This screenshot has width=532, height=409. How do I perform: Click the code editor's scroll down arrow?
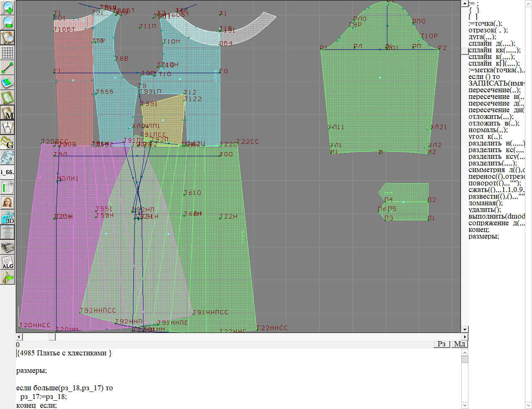click(465, 405)
